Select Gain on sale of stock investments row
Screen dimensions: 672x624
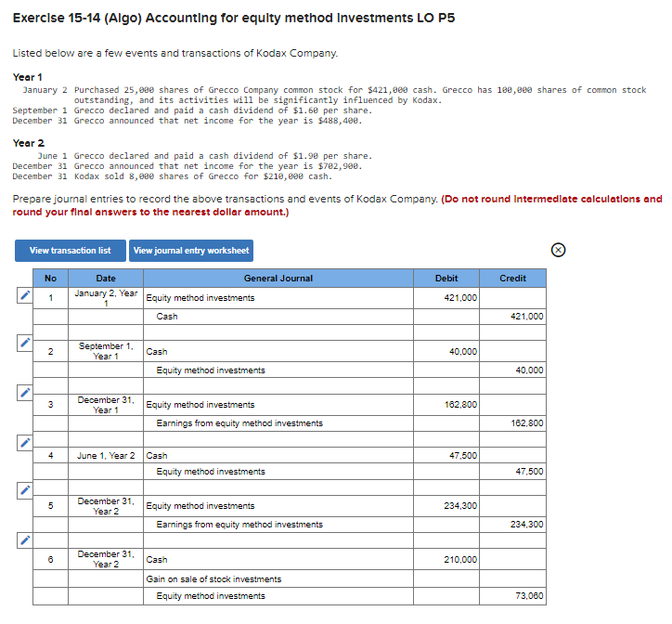[278, 579]
